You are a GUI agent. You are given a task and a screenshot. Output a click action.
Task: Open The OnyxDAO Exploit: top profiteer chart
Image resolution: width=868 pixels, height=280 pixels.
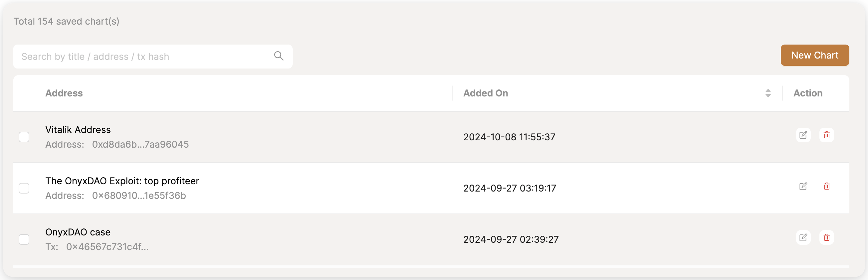[122, 181]
